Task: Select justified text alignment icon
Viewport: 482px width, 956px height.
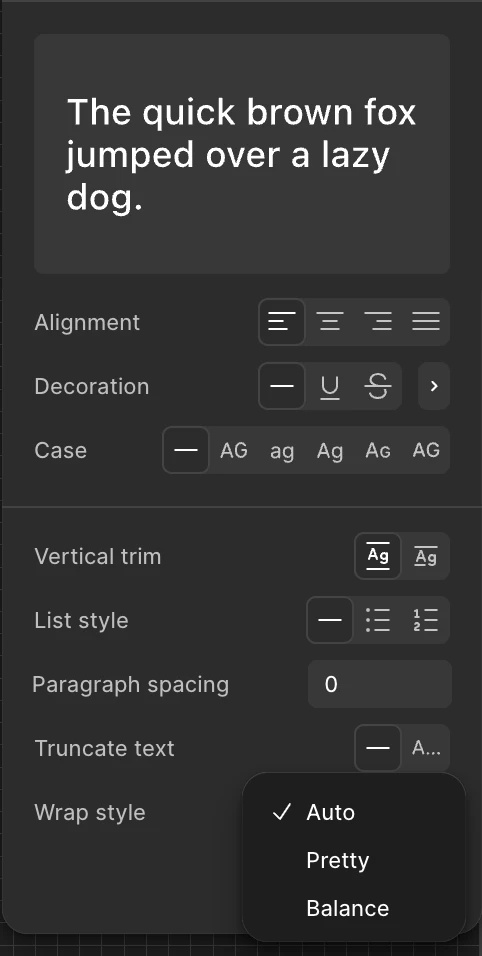Action: pyautogui.click(x=426, y=322)
